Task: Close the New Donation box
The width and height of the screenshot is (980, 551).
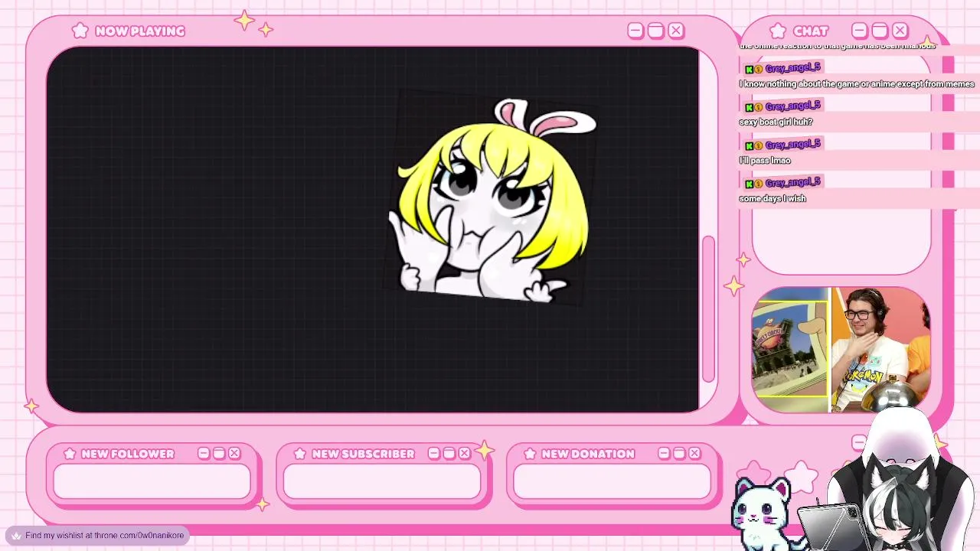Action: point(694,454)
